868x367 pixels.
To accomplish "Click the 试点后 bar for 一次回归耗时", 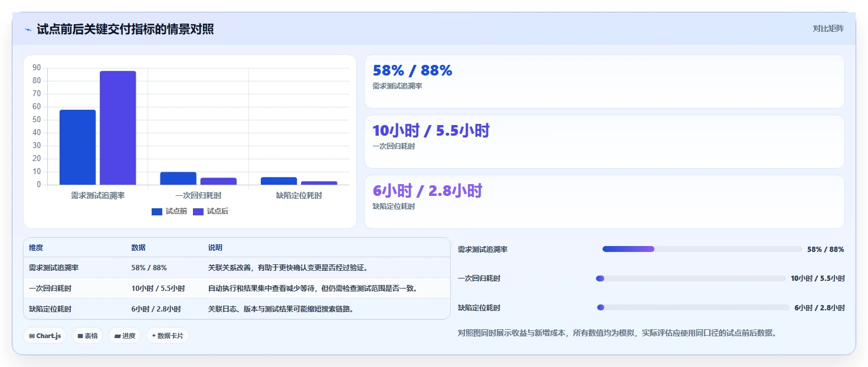I will coord(218,181).
